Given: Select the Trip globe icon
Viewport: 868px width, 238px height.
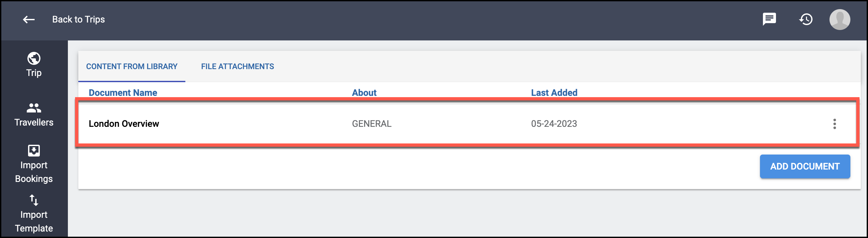Looking at the screenshot, I should tap(34, 59).
